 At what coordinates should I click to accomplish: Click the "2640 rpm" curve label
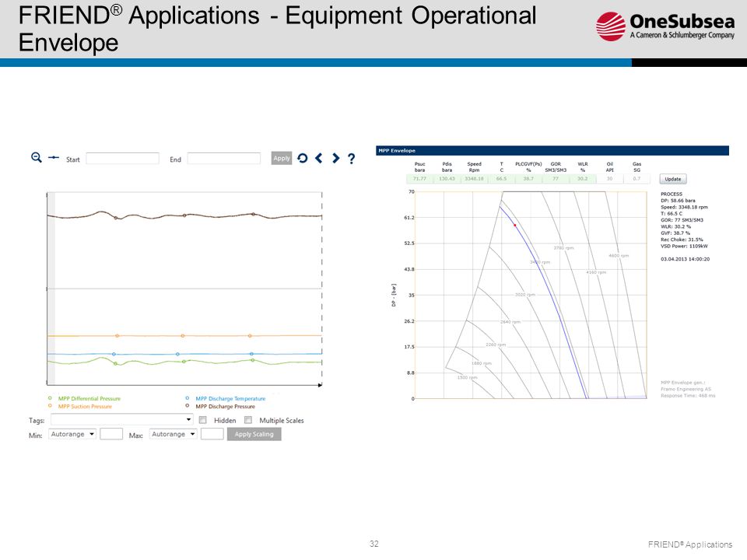click(x=510, y=322)
